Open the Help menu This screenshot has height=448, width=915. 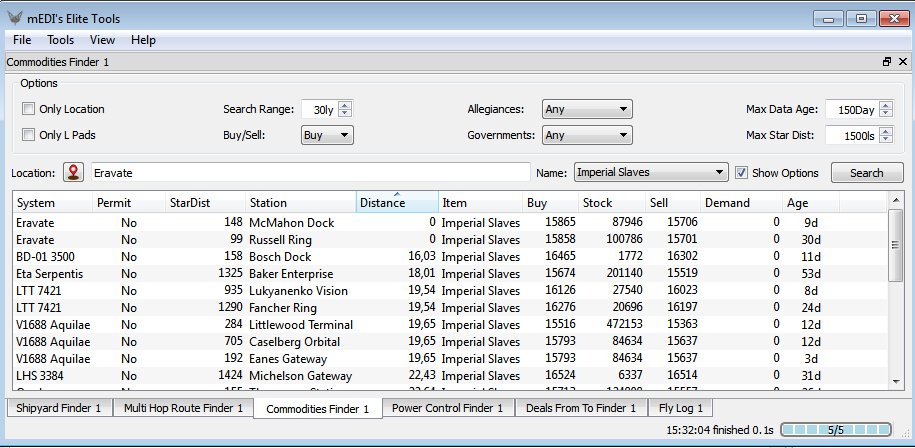[x=143, y=40]
